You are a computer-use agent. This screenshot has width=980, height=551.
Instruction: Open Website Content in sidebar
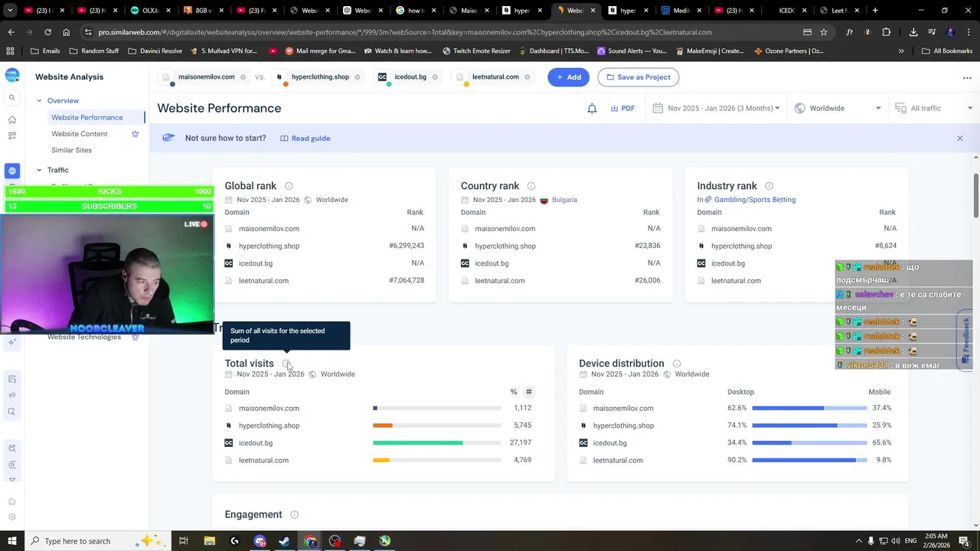pyautogui.click(x=80, y=134)
